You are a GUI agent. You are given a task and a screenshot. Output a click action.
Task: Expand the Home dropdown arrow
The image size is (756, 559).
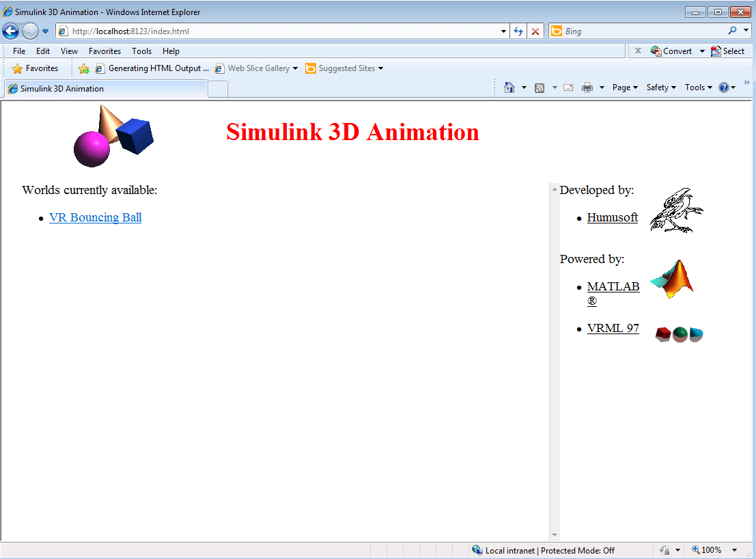click(524, 87)
